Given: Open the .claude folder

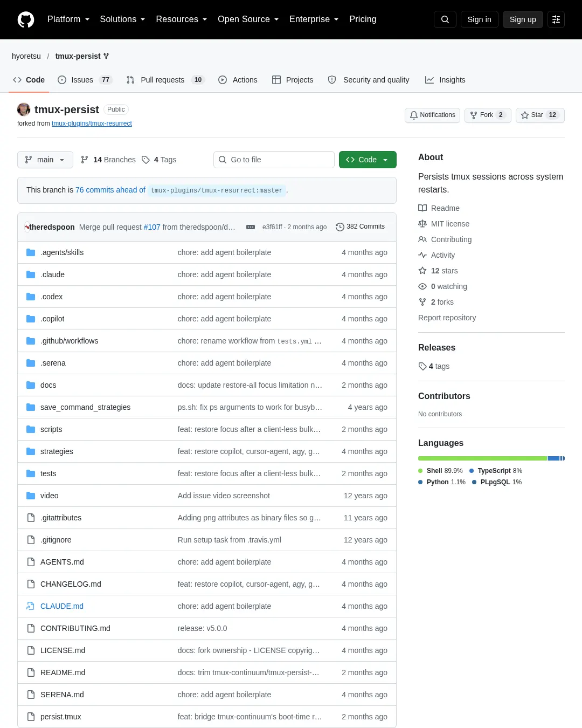Looking at the screenshot, I should [52, 274].
